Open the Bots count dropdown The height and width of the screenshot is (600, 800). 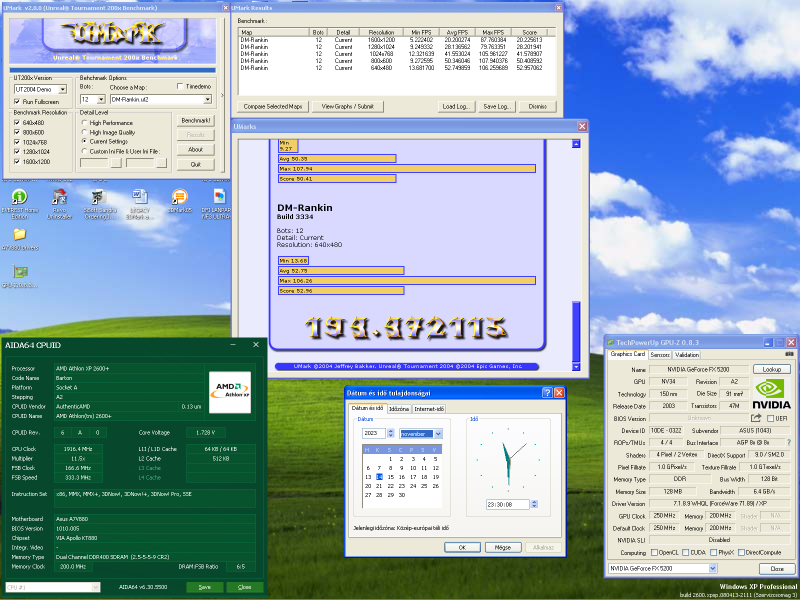101,99
